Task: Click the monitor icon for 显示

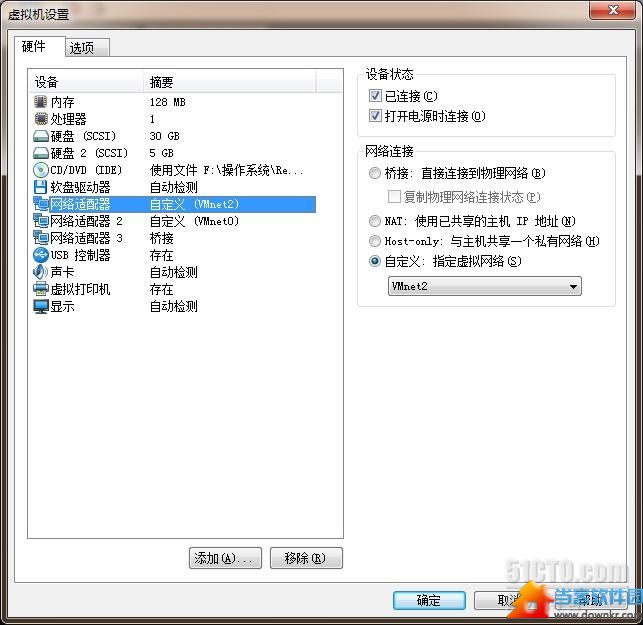Action: 41,306
